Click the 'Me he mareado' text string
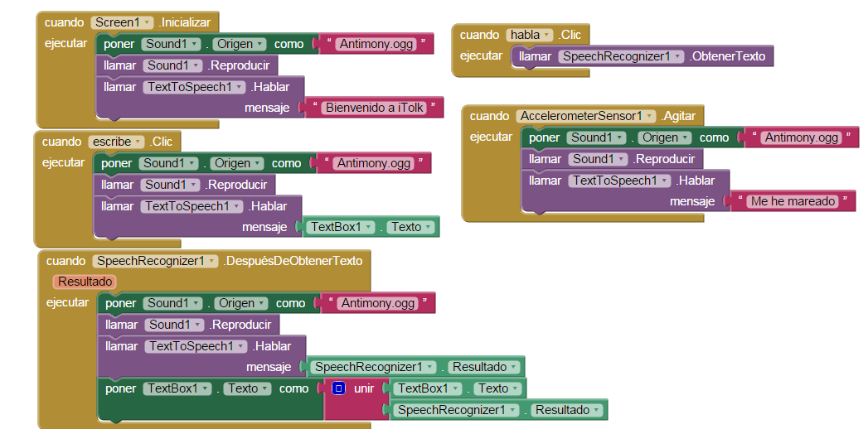 [x=793, y=201]
